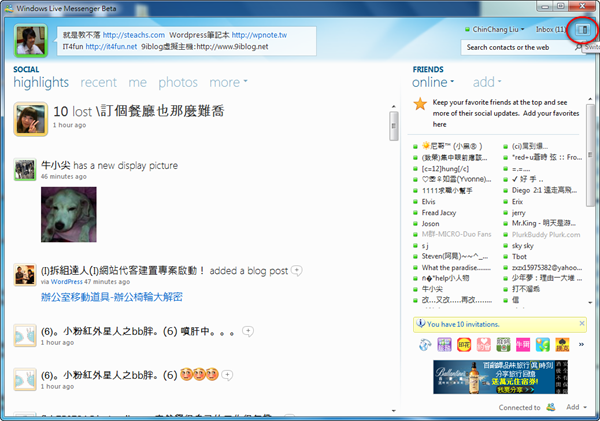Click the compact view switch icon
The height and width of the screenshot is (421, 600).
582,29
